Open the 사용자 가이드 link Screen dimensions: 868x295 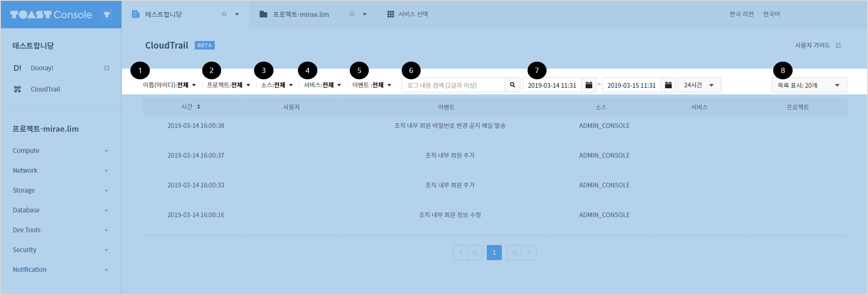click(x=812, y=45)
